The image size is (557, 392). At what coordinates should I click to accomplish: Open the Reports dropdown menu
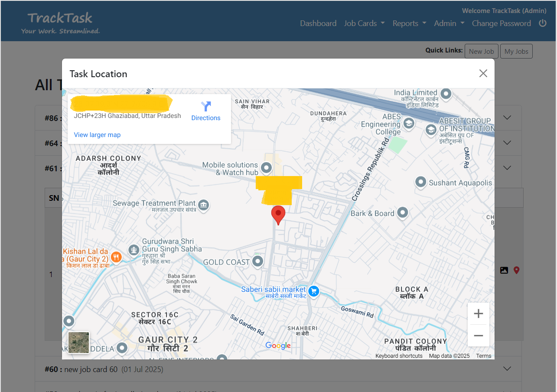tap(409, 23)
